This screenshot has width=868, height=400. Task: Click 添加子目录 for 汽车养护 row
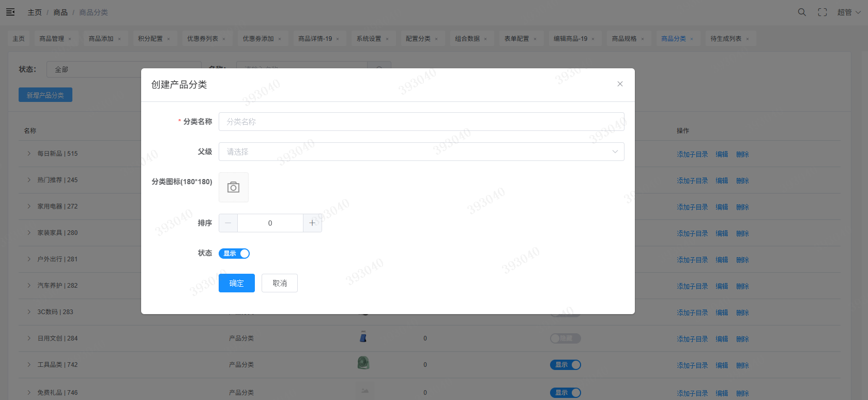692,286
